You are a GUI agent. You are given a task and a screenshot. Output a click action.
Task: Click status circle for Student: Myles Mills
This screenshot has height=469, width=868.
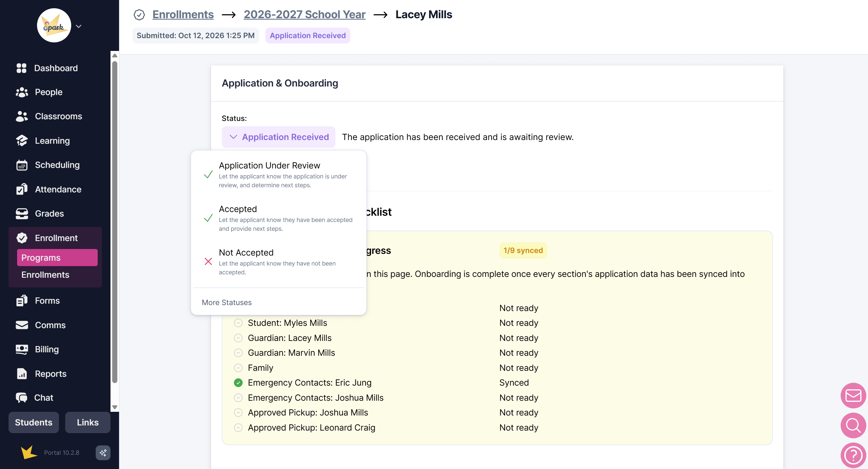pos(238,323)
